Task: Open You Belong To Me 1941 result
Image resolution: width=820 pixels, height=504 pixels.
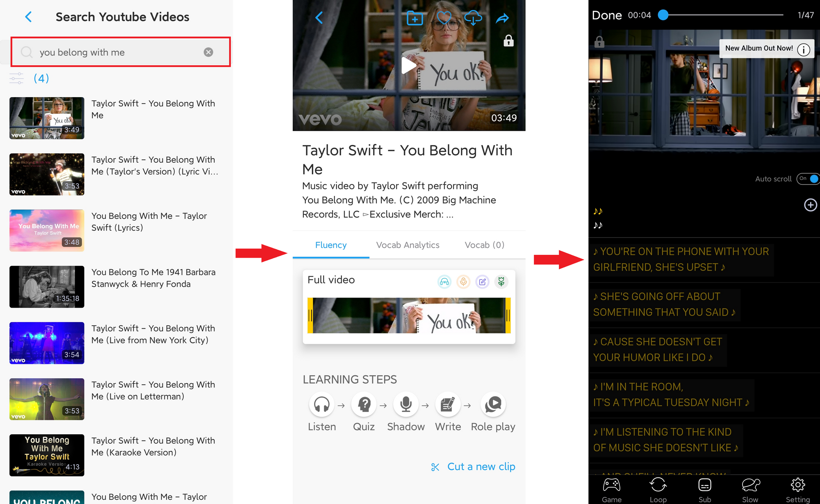Action: (116, 286)
